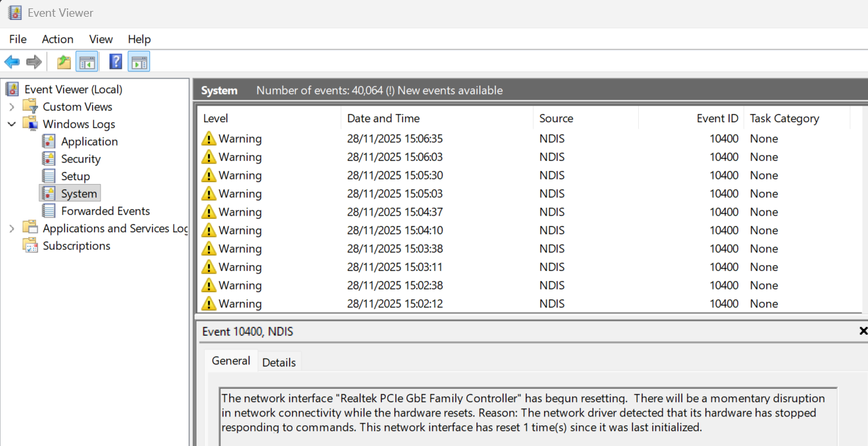Click the Forward arrow toolbar icon
This screenshot has height=446, width=868.
coord(33,62)
